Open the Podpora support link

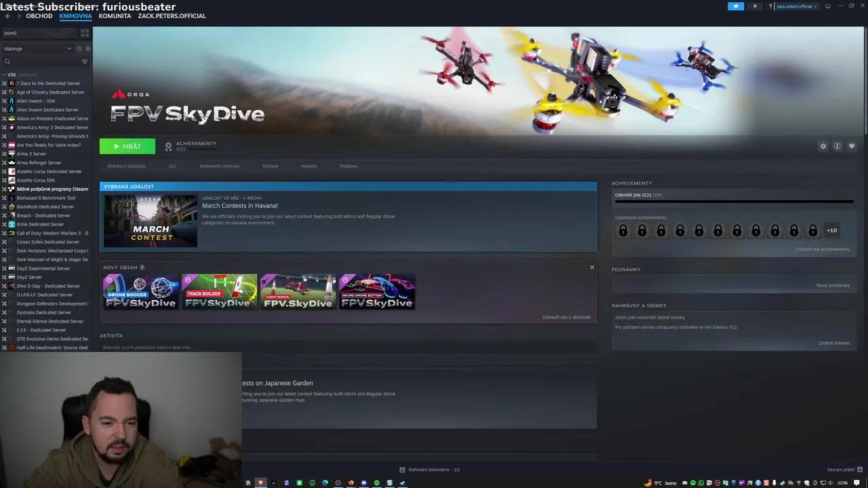click(348, 166)
